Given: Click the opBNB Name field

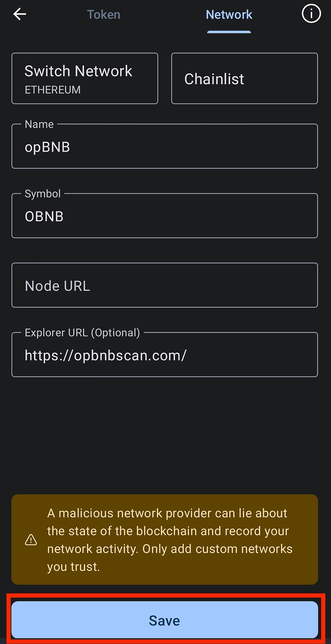Looking at the screenshot, I should pyautogui.click(x=164, y=146).
